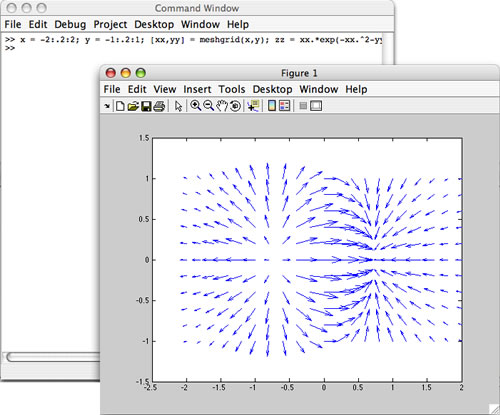Print the figure using the printer icon
The height and width of the screenshot is (415, 500).
(x=159, y=106)
